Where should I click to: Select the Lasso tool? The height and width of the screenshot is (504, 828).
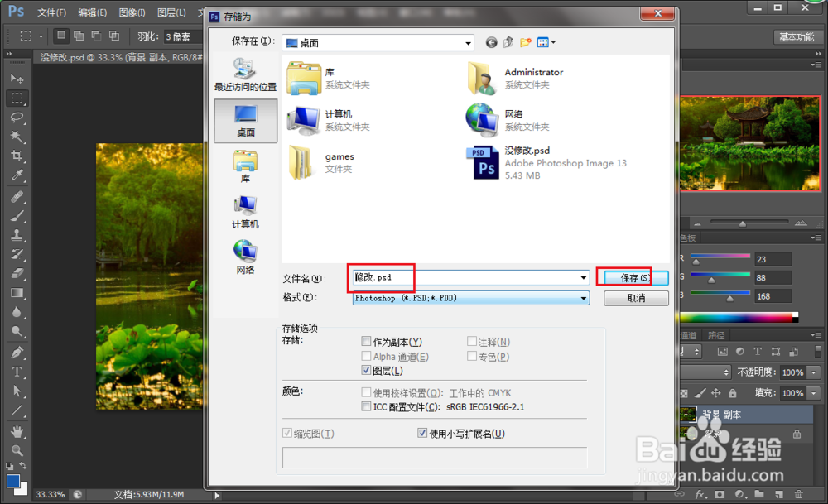coord(17,118)
